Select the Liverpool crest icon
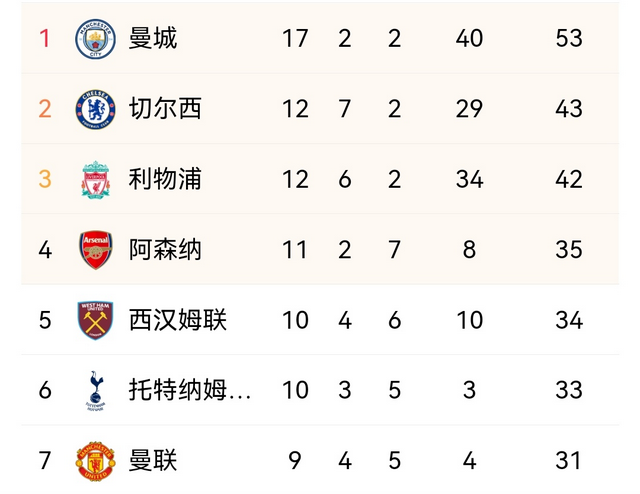 (x=96, y=180)
